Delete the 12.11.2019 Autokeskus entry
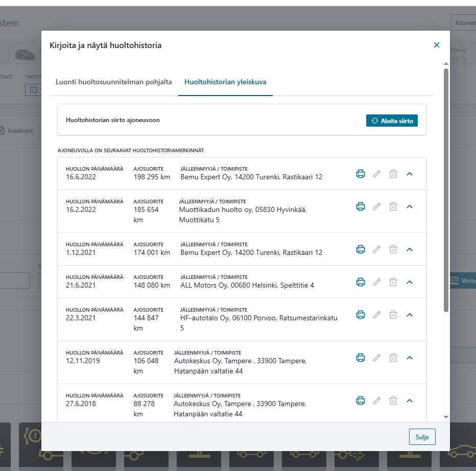The height and width of the screenshot is (471, 476). pyautogui.click(x=393, y=358)
